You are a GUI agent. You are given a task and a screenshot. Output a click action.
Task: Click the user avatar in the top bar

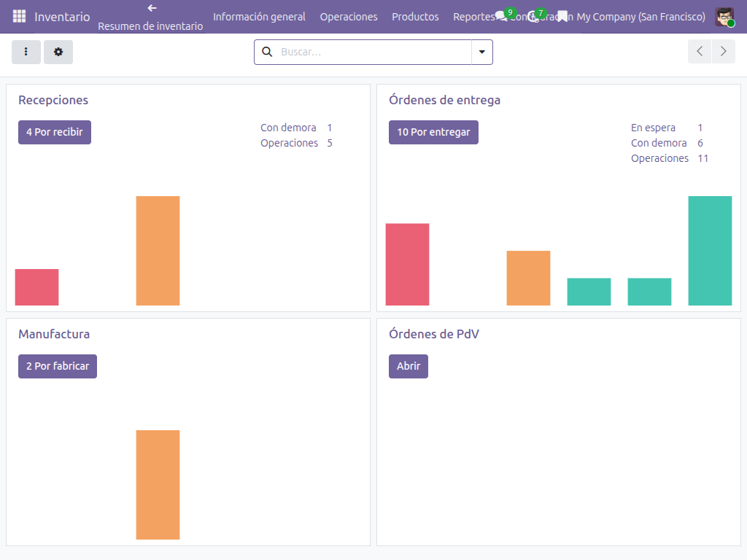pos(724,17)
